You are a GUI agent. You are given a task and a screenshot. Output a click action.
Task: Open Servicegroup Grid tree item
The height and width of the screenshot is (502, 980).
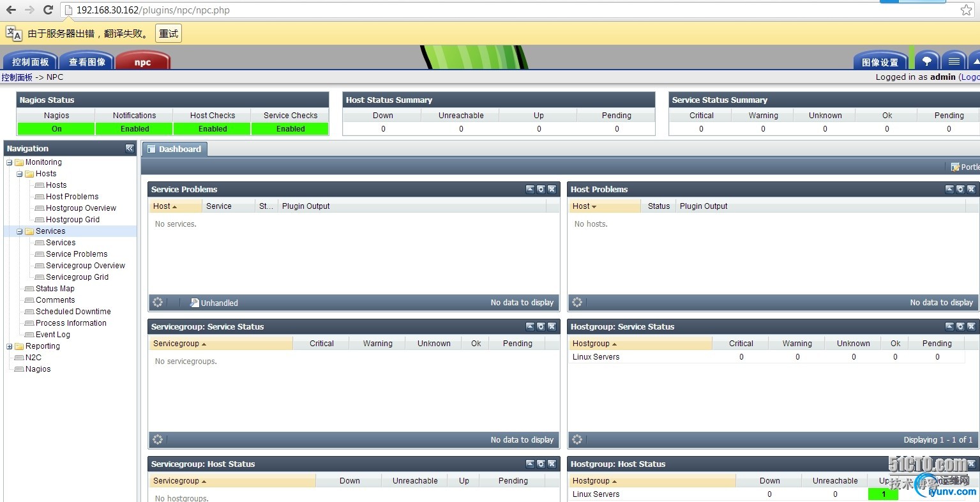77,277
